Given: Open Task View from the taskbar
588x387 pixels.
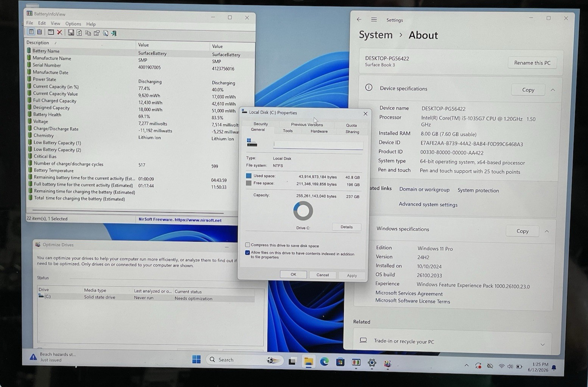Looking at the screenshot, I should 292,361.
